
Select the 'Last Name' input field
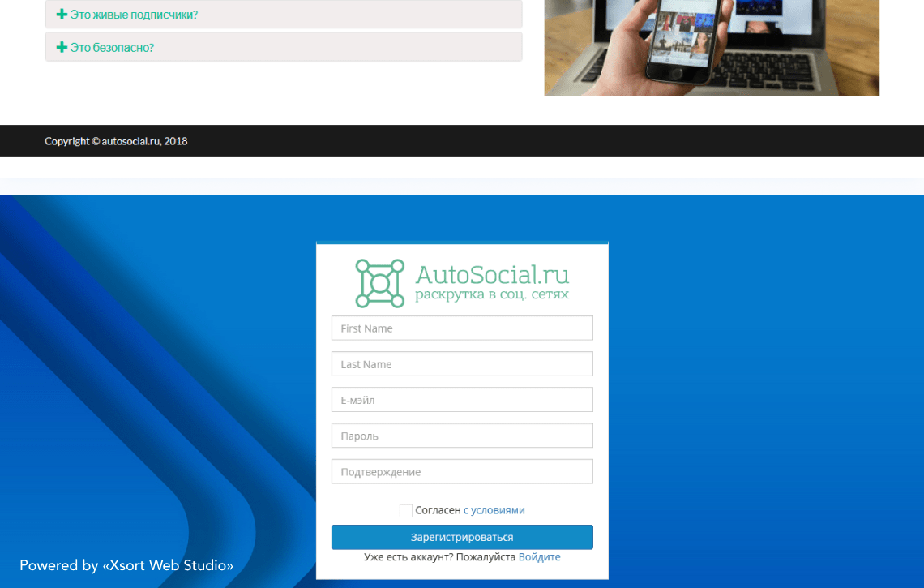point(462,363)
